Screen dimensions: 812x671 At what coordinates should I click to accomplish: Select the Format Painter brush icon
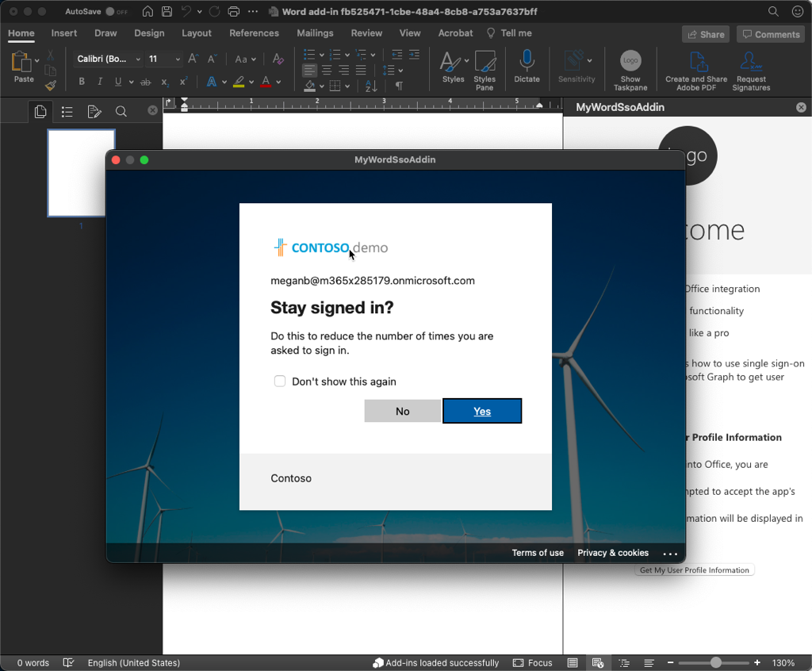[50, 86]
